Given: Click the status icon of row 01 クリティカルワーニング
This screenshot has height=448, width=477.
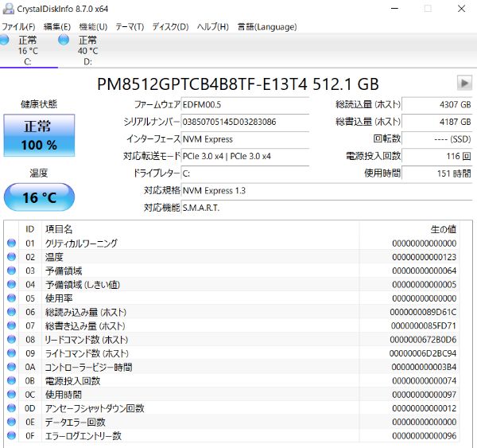Looking at the screenshot, I should pyautogui.click(x=12, y=243).
